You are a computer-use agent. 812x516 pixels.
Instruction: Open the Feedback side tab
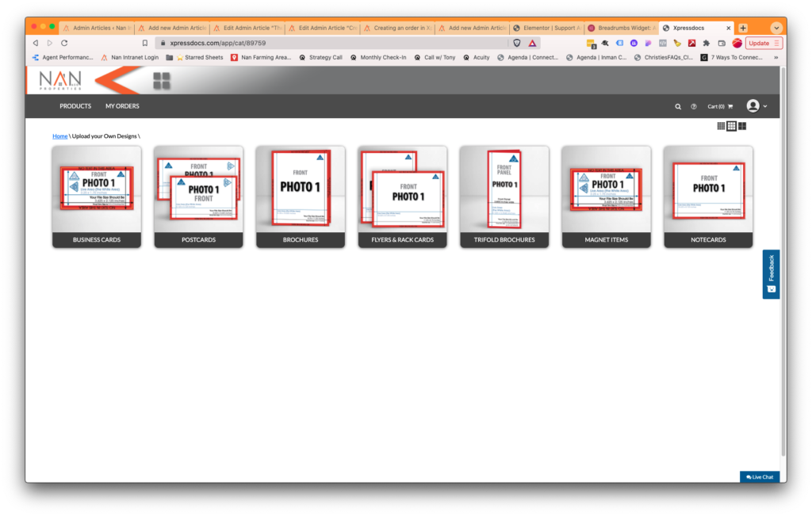(x=771, y=274)
